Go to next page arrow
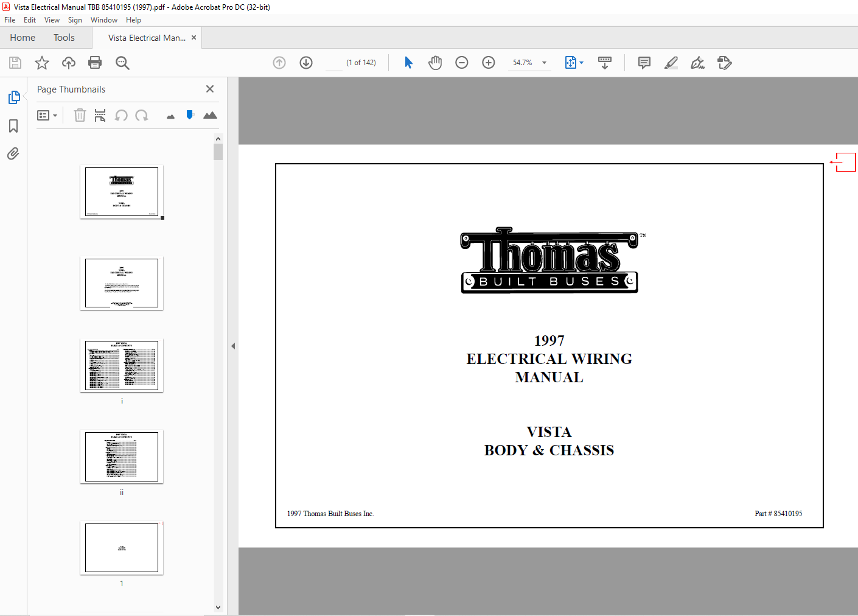Screen dimensions: 858x616 tap(306, 63)
